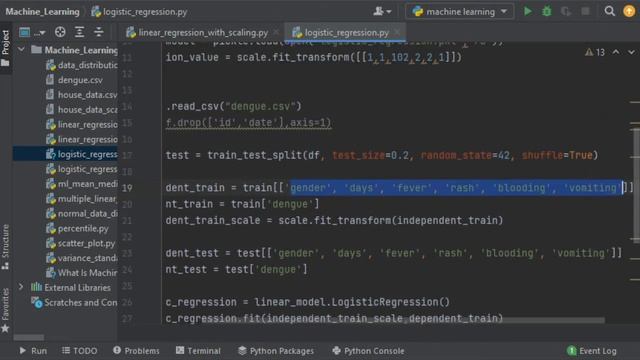
Task: Go to next highlighted error arrow
Action: (631, 52)
